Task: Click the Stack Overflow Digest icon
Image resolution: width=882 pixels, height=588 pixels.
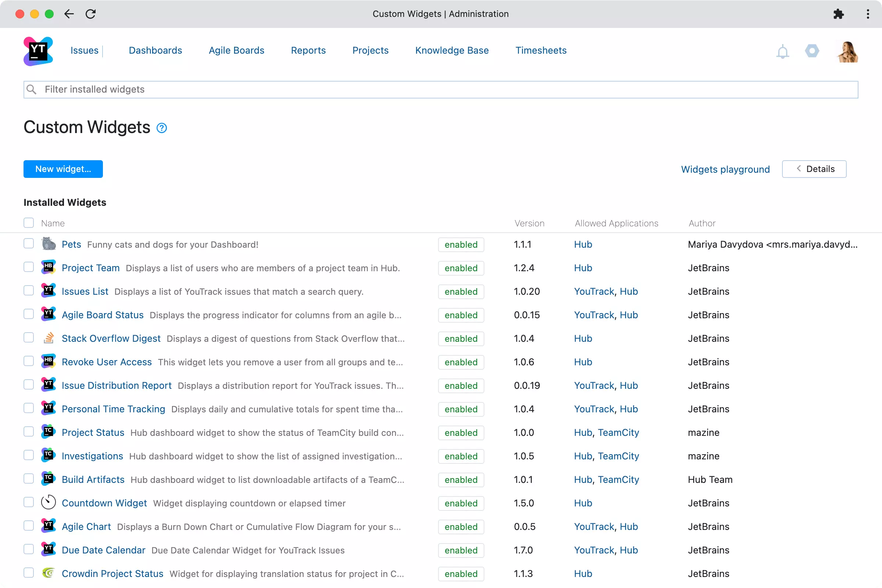Action: point(49,338)
